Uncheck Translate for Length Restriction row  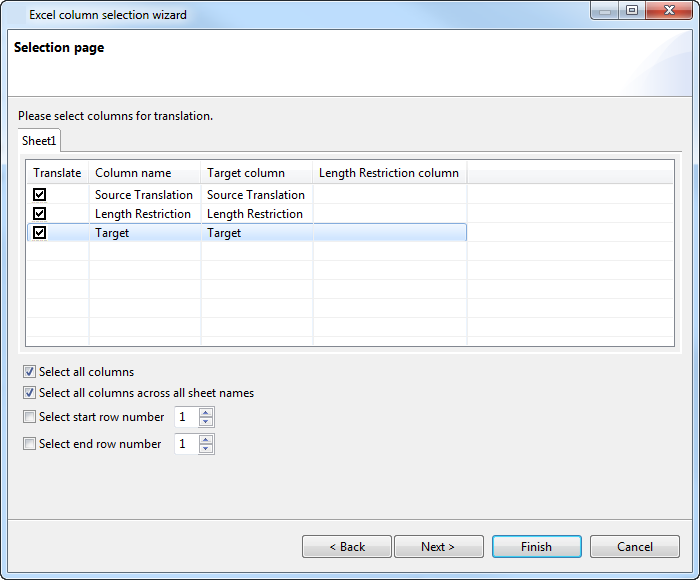click(39, 213)
